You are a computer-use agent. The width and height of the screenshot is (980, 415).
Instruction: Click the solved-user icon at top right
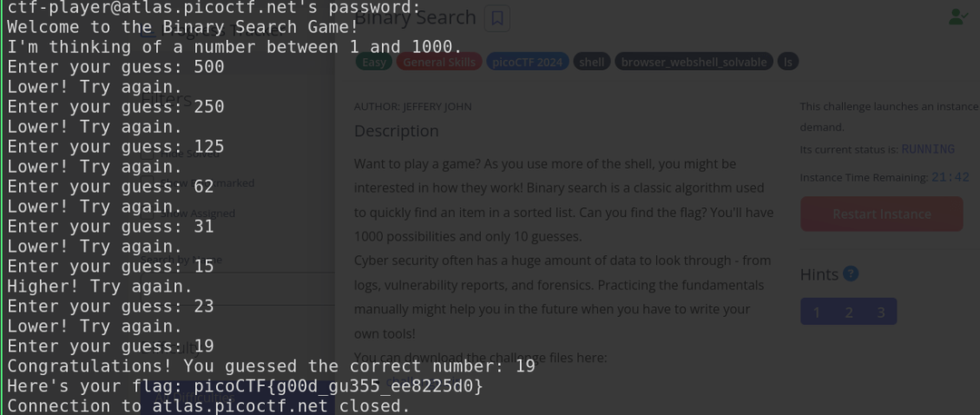[957, 16]
